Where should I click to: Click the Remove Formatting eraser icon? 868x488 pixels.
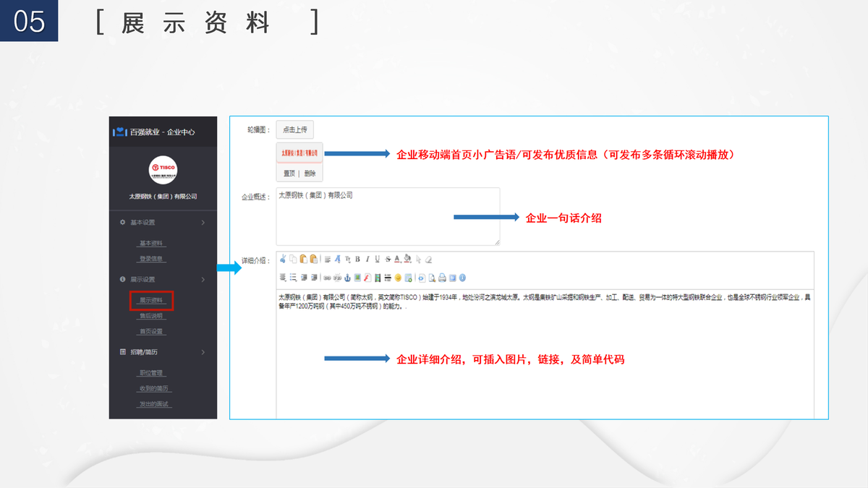pyautogui.click(x=428, y=259)
